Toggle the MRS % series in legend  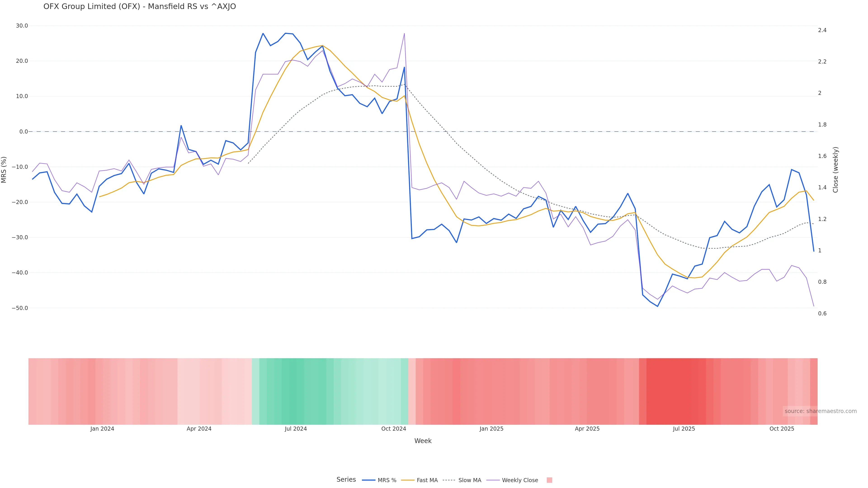click(387, 480)
